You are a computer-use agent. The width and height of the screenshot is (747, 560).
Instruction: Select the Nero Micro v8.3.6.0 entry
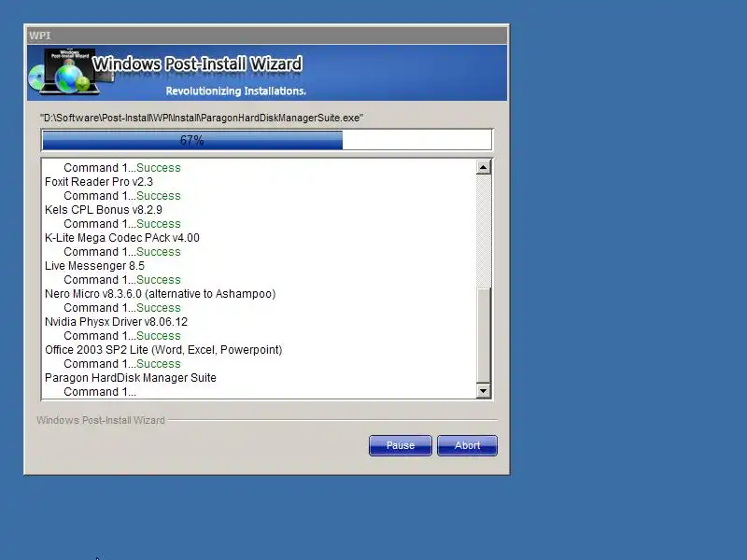pos(160,294)
